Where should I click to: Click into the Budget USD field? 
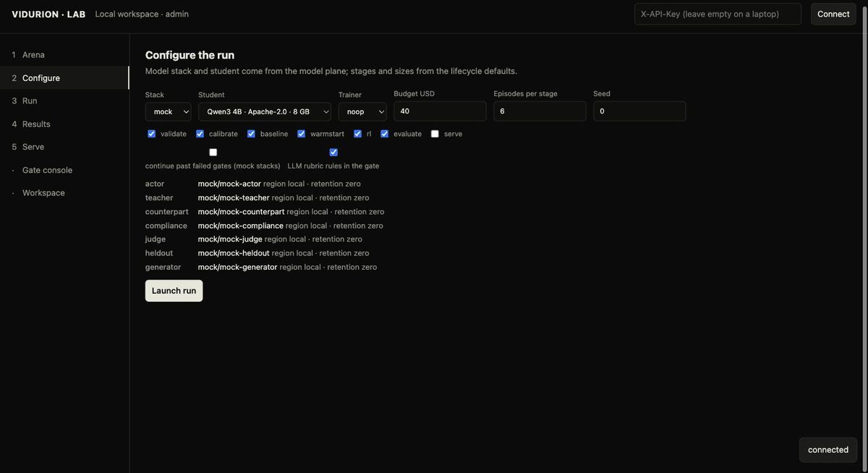[x=440, y=111]
